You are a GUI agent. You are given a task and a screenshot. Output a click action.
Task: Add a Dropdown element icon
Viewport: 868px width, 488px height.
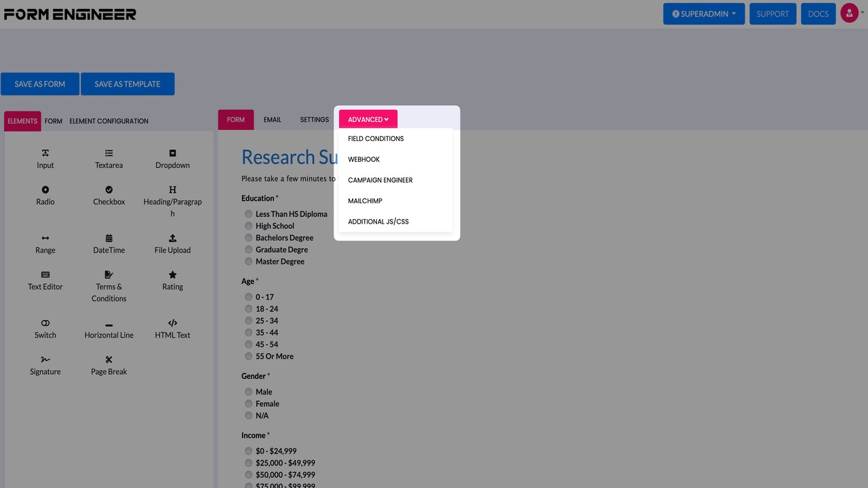pyautogui.click(x=173, y=153)
